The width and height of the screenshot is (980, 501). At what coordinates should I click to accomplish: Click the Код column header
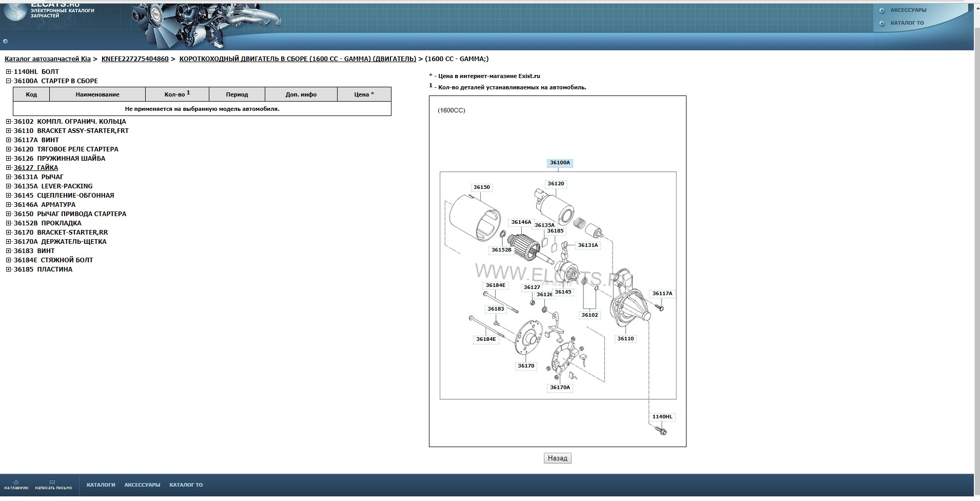[x=31, y=94]
